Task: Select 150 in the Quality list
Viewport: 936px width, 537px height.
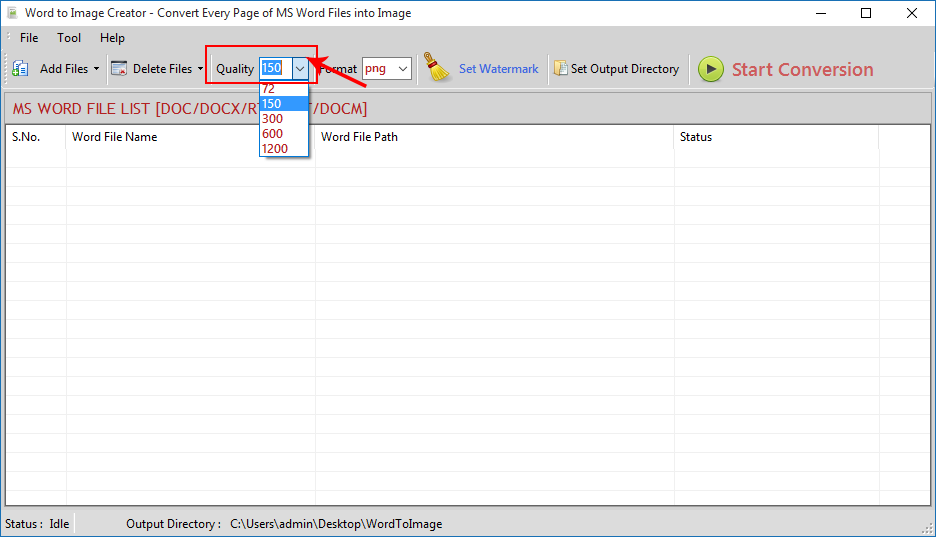Action: 284,104
